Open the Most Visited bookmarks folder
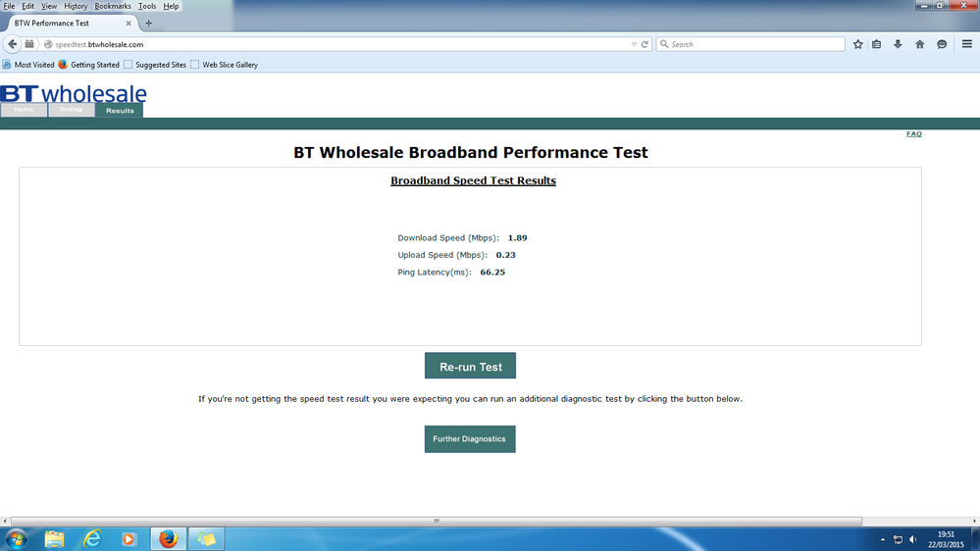 28,65
